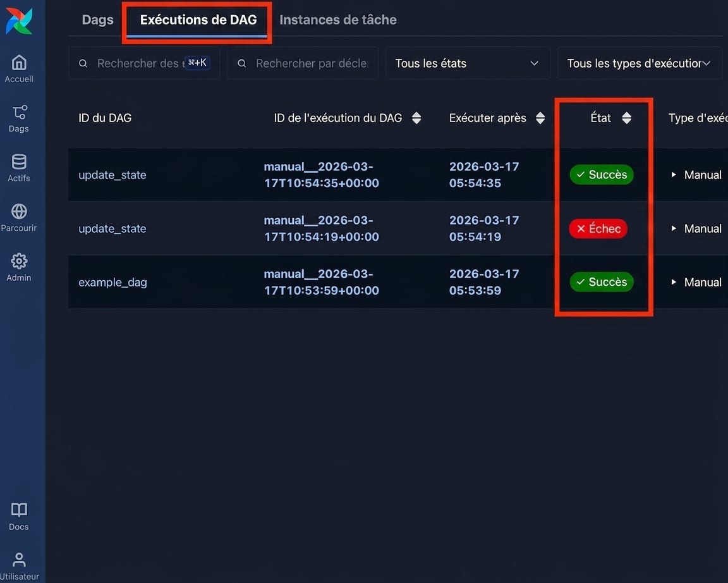728x583 pixels.
Task: Open Parcourir globe menu
Action: pos(19,218)
